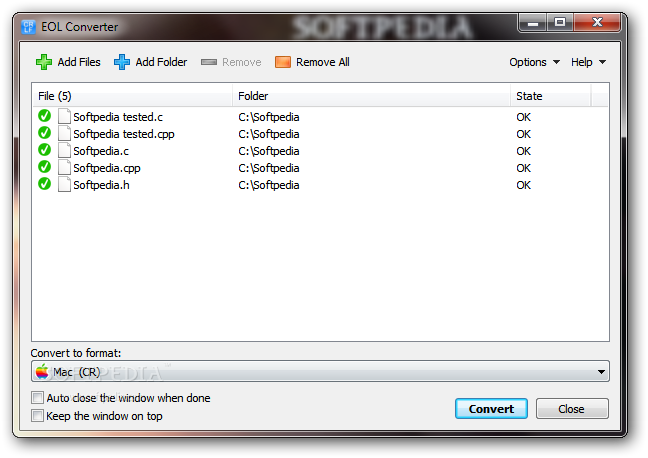
Task: Click the disabled Remove label
Action: tap(242, 62)
